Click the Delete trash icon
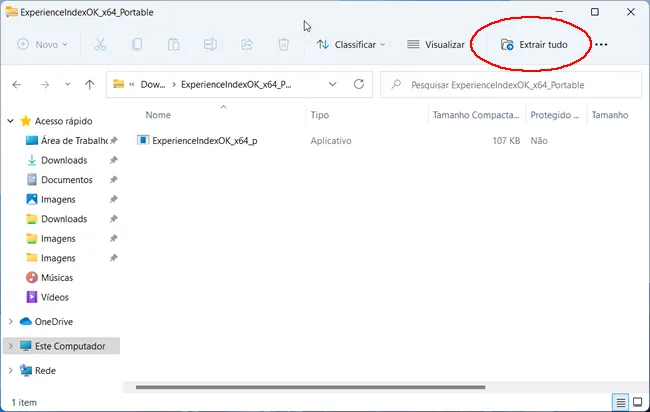Image resolution: width=650 pixels, height=412 pixels. point(283,44)
